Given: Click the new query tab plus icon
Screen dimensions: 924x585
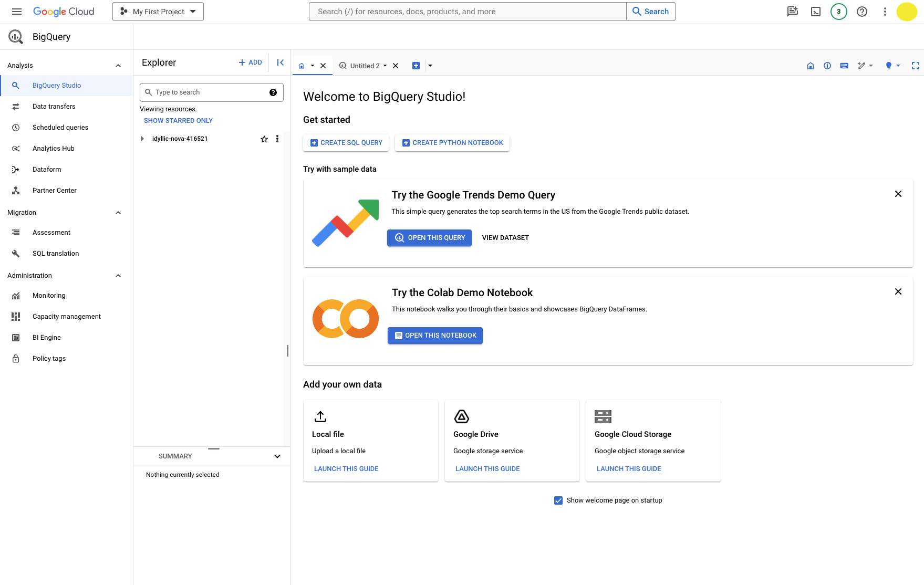Looking at the screenshot, I should click(x=416, y=66).
